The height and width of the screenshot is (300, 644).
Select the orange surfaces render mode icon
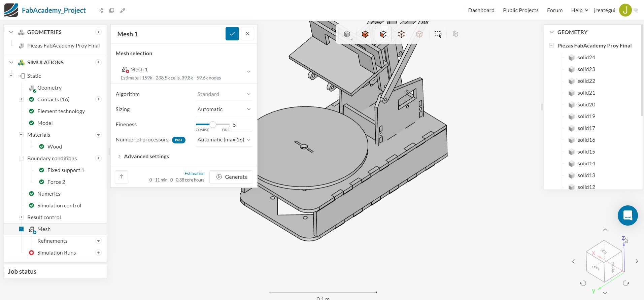coord(365,34)
